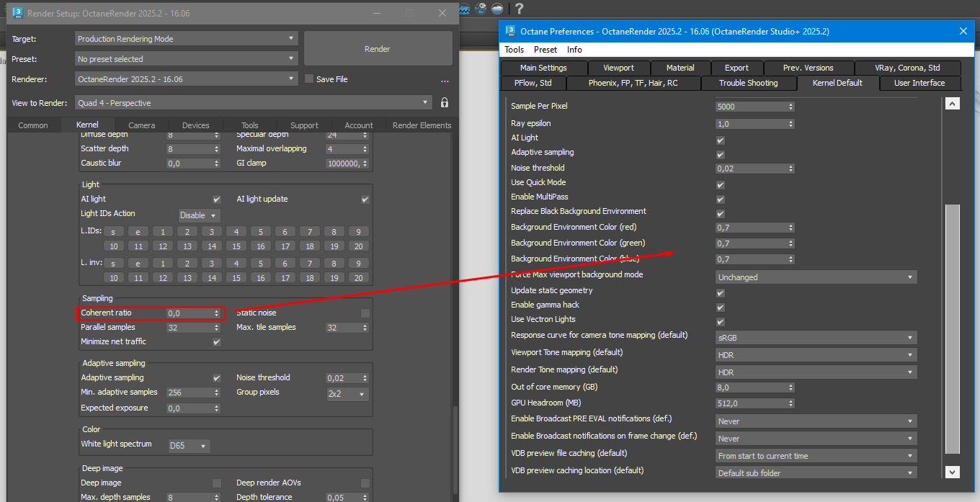The image size is (980, 502).
Task: Click L. inv button 20
Action: [358, 278]
